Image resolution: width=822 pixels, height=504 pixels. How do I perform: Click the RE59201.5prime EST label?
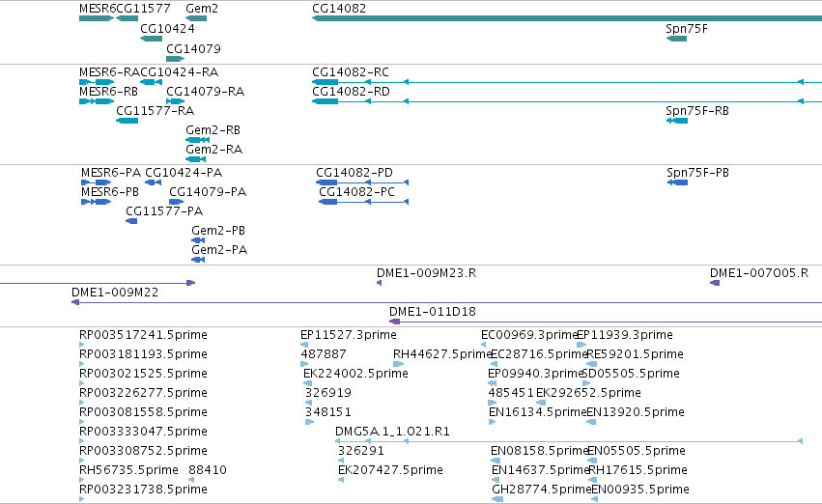pyautogui.click(x=635, y=354)
